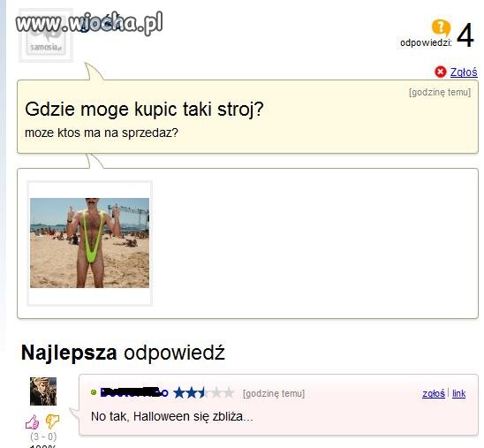The image size is (484, 448).
Task: Give thumbs down to the best answer
Action: coord(52,421)
